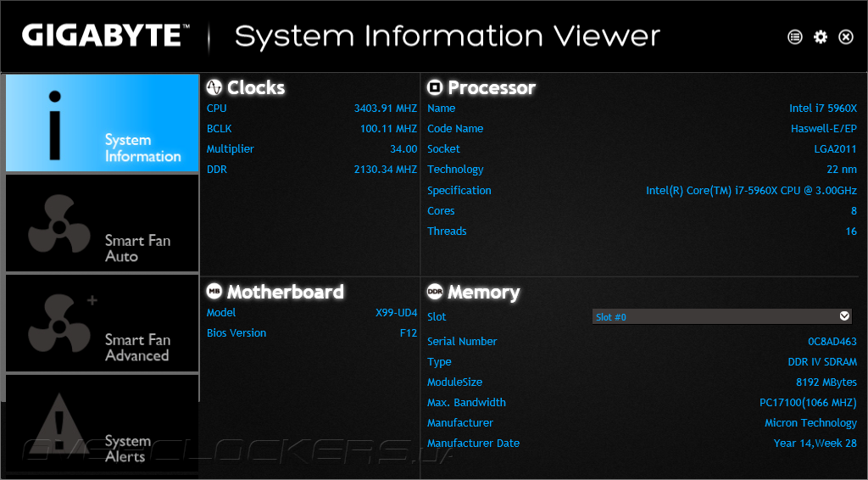The height and width of the screenshot is (480, 868).
Task: Click the GIGABYTE logo
Action: click(106, 36)
